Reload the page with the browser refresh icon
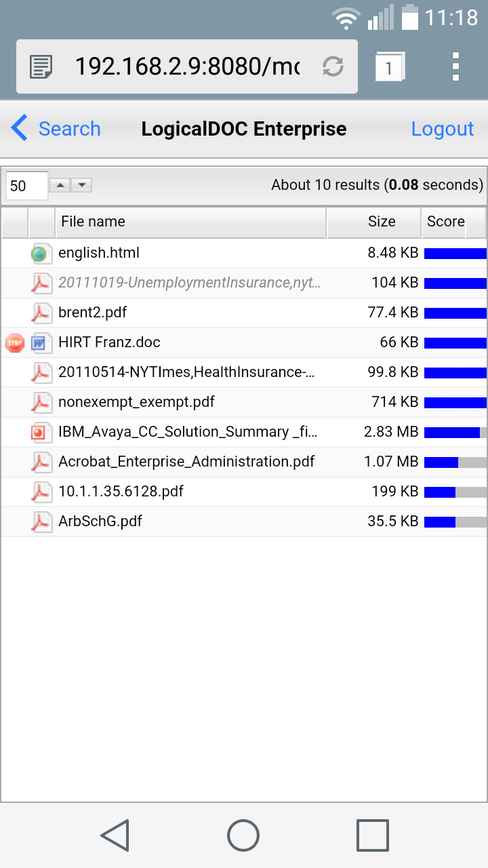The height and width of the screenshot is (868, 488). pyautogui.click(x=333, y=66)
